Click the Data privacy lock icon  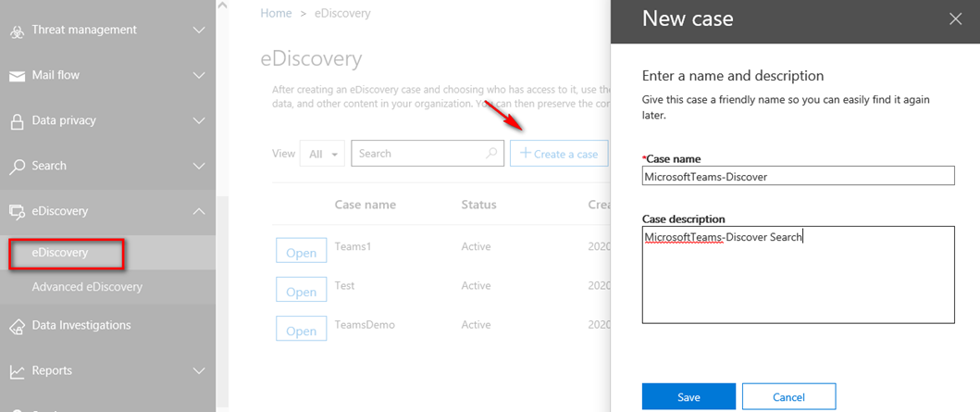pos(17,120)
